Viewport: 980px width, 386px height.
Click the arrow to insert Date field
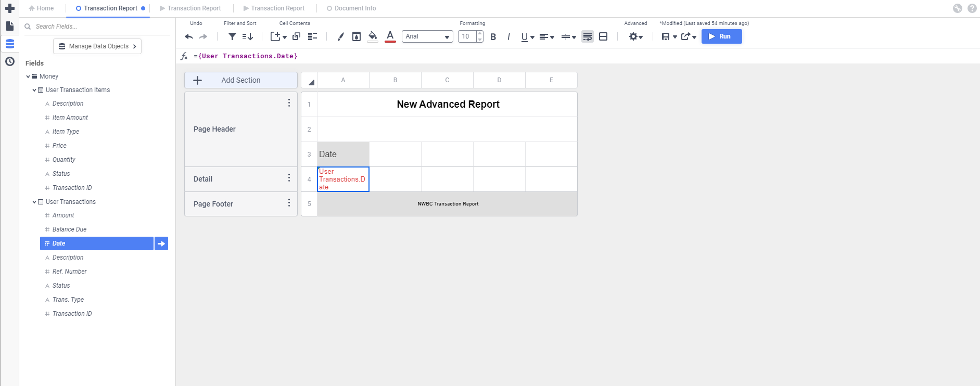(161, 243)
